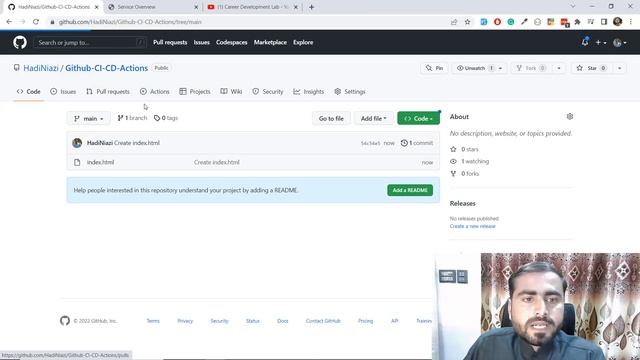
Task: View the 1 commit history link
Action: click(417, 143)
